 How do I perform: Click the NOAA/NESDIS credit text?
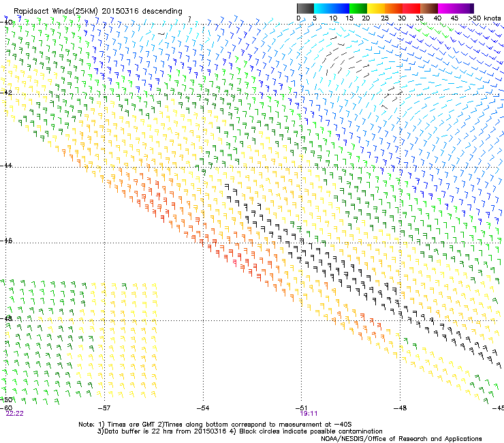point(401,439)
